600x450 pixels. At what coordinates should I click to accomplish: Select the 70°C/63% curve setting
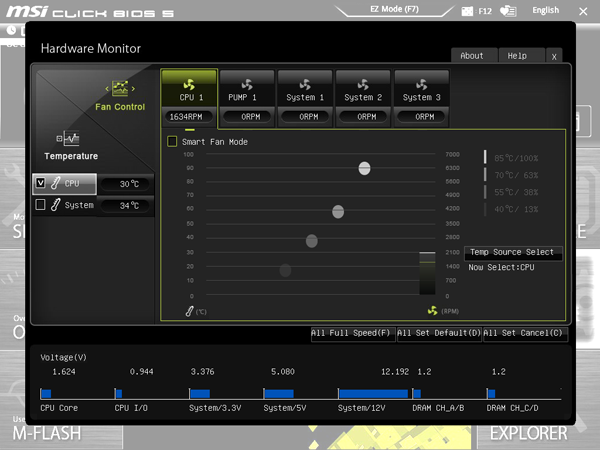click(516, 175)
